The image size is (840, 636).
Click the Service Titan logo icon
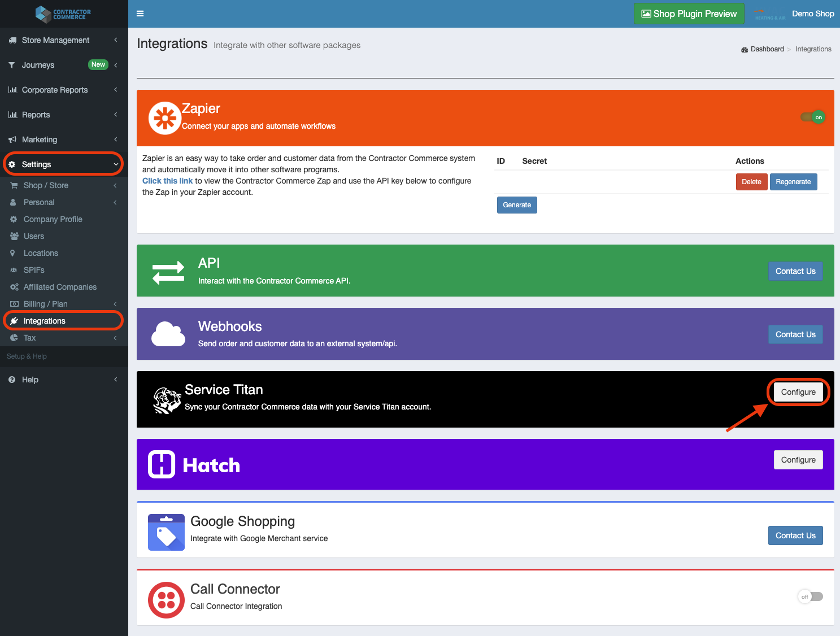167,400
